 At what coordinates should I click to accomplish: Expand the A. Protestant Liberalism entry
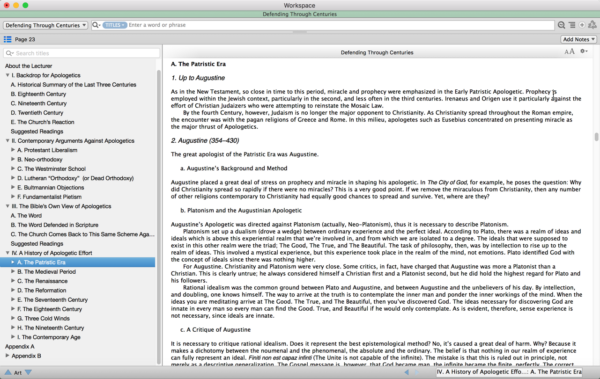click(x=13, y=150)
